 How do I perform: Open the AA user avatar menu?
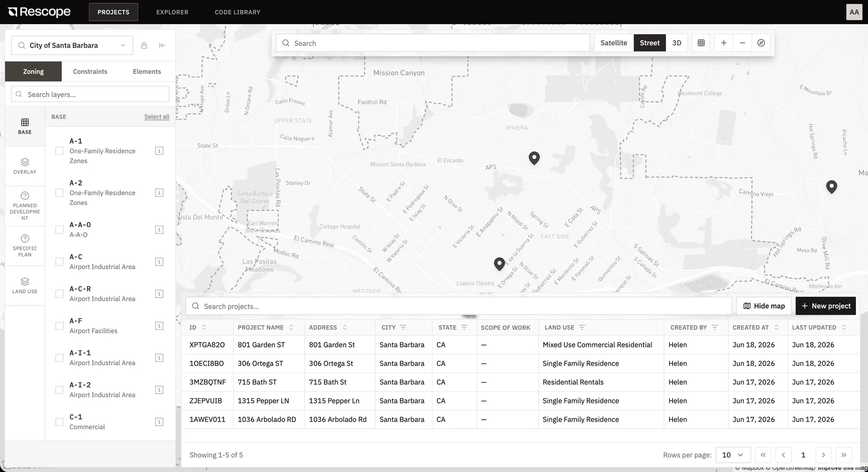(854, 12)
